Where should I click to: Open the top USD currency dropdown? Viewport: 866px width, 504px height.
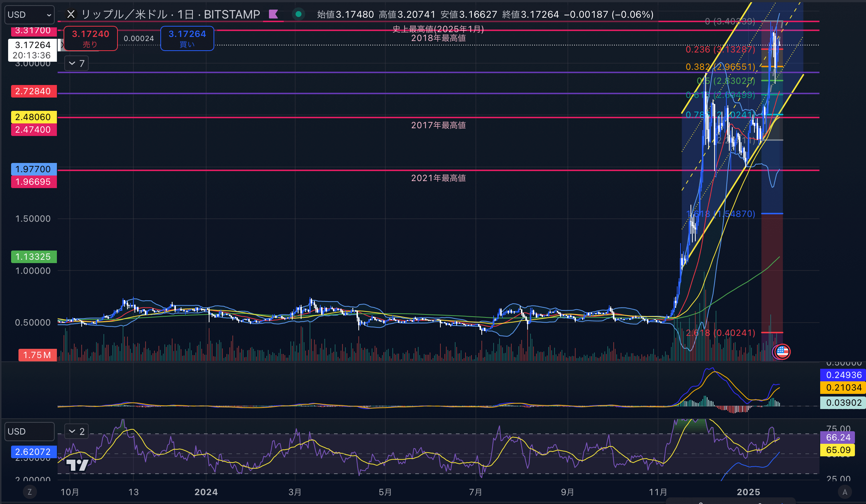click(30, 15)
